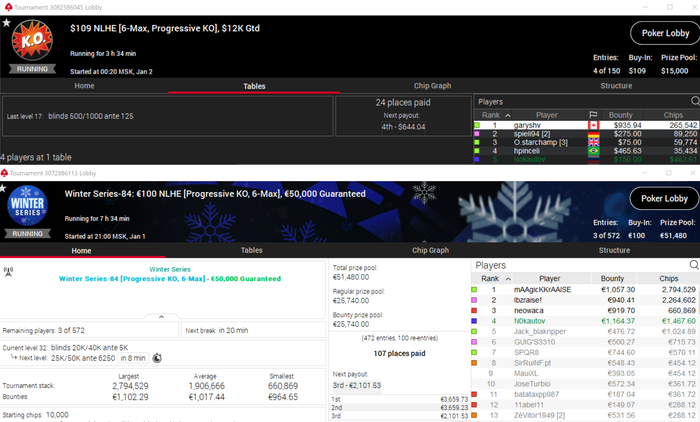Sort the Winter Series list by Bounty

pos(612,278)
